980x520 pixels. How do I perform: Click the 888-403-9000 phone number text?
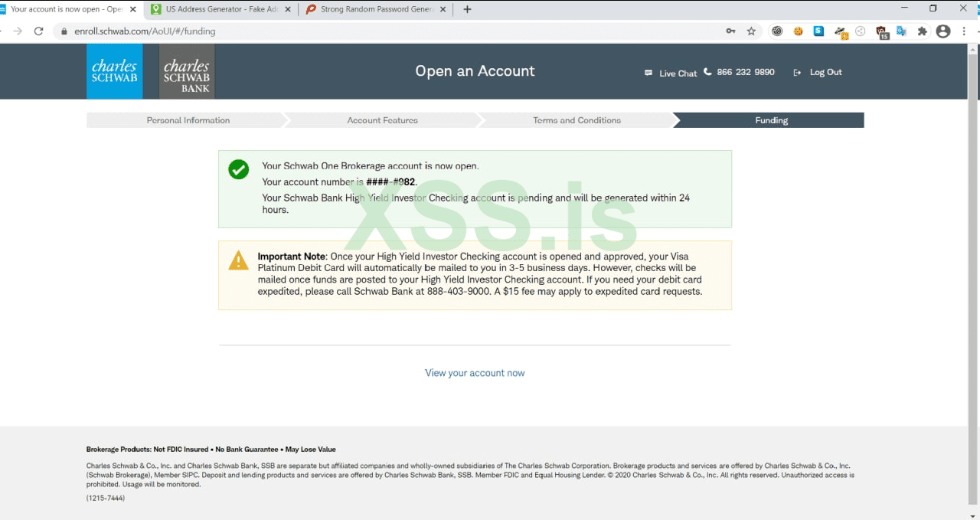pyautogui.click(x=459, y=291)
